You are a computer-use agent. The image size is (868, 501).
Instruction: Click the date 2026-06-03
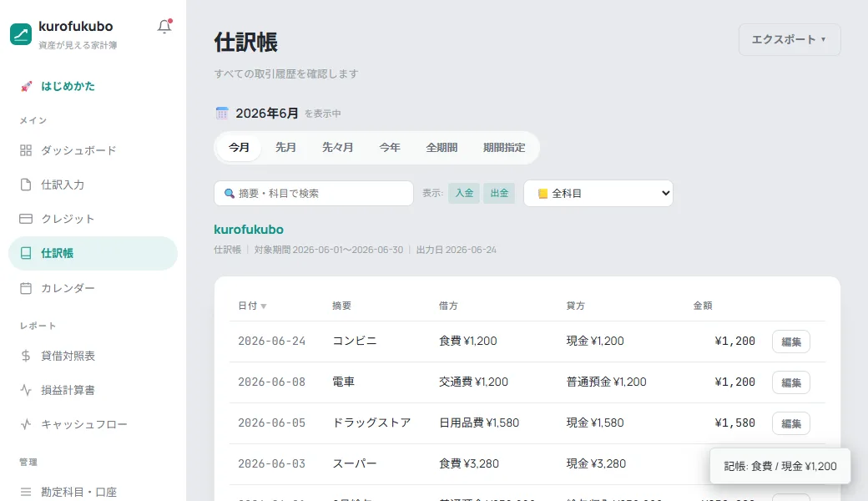[272, 464]
